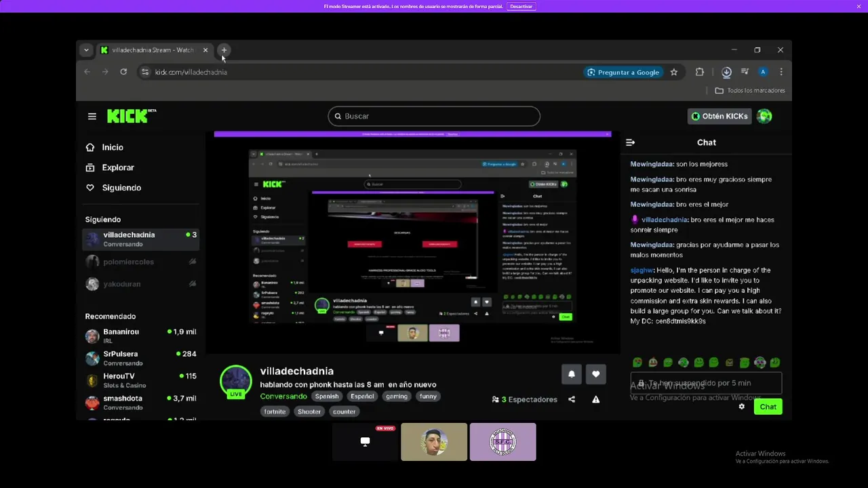Viewport: 868px width, 488px height.
Task: Open recommended channel Bananirou
Action: [x=140, y=335]
